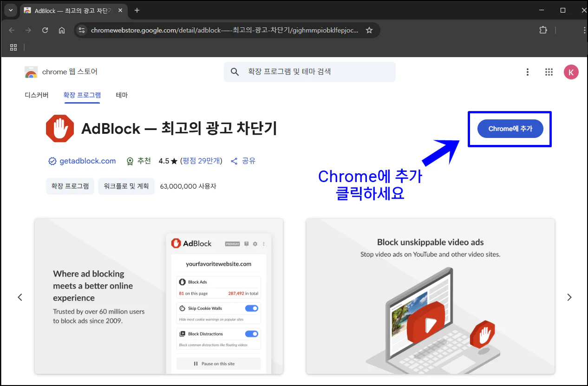This screenshot has height=386, width=588.
Task: Switch to the 테마 tab
Action: 122,95
